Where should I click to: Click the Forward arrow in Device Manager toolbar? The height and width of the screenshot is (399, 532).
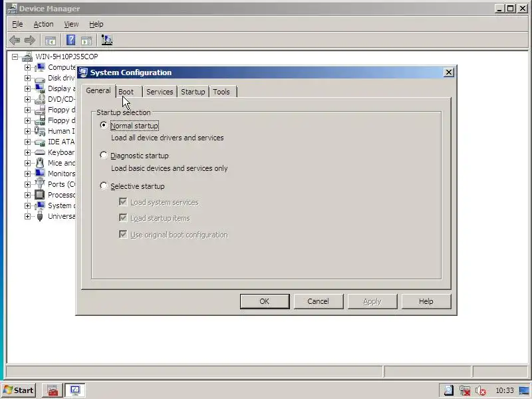(30, 41)
